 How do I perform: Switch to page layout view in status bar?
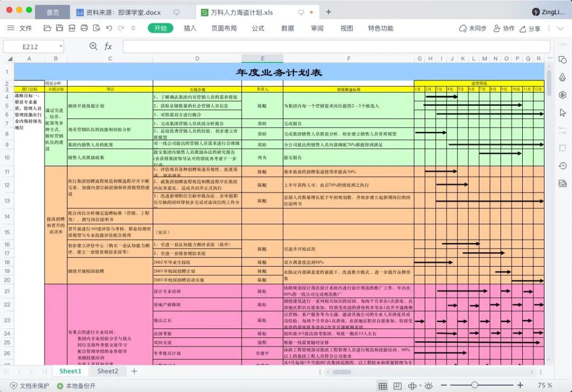397,386
